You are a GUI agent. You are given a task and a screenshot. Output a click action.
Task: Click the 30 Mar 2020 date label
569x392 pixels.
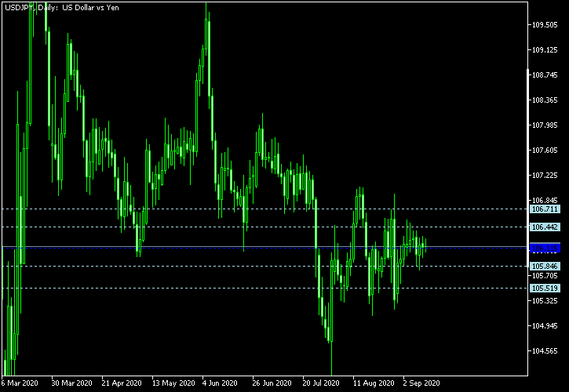click(71, 383)
